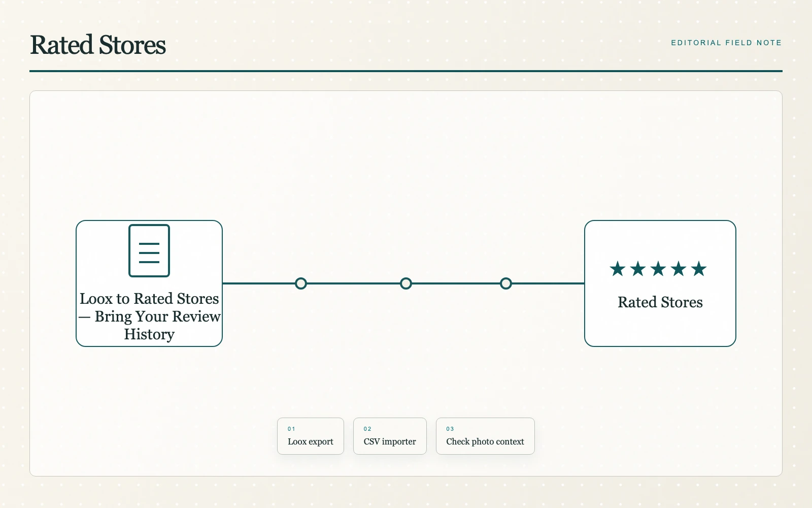
Task: Click the Editorial Field Note label
Action: pyautogui.click(x=726, y=43)
